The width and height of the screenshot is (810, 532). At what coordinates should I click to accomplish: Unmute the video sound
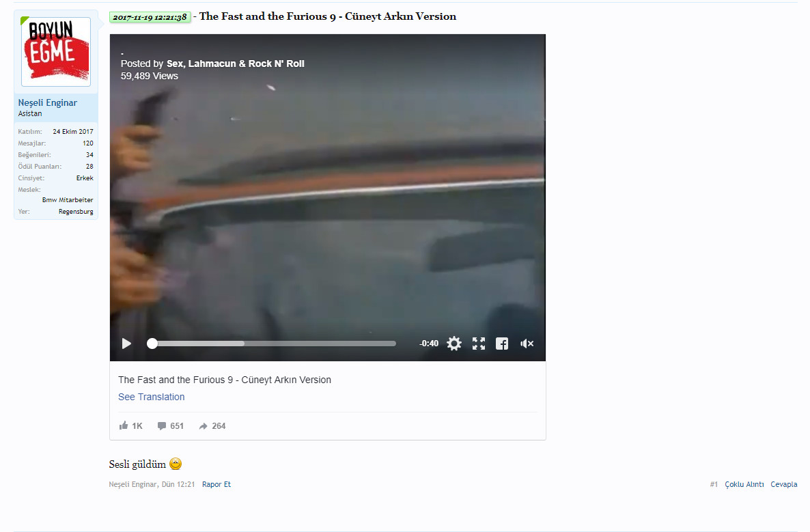tap(527, 344)
